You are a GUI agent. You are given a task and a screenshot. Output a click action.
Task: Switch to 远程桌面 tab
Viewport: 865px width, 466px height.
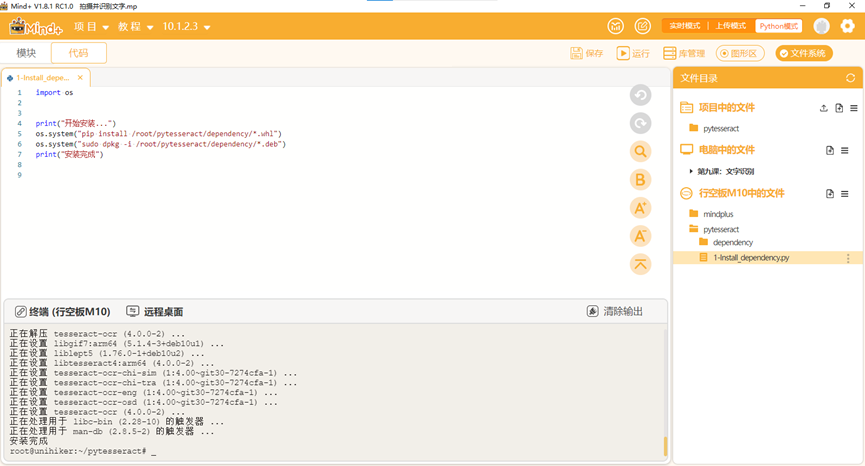coord(155,312)
